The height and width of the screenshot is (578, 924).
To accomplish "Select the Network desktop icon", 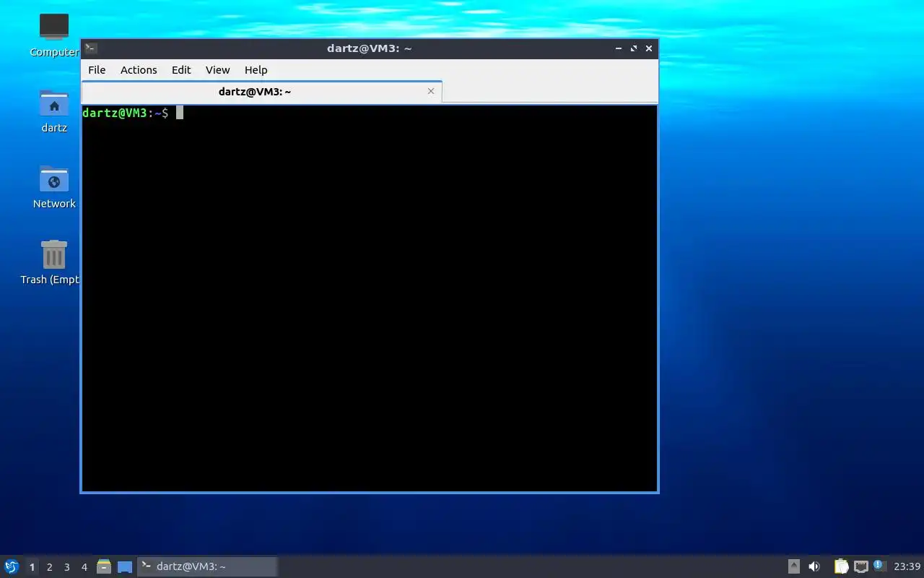I will 54,186.
